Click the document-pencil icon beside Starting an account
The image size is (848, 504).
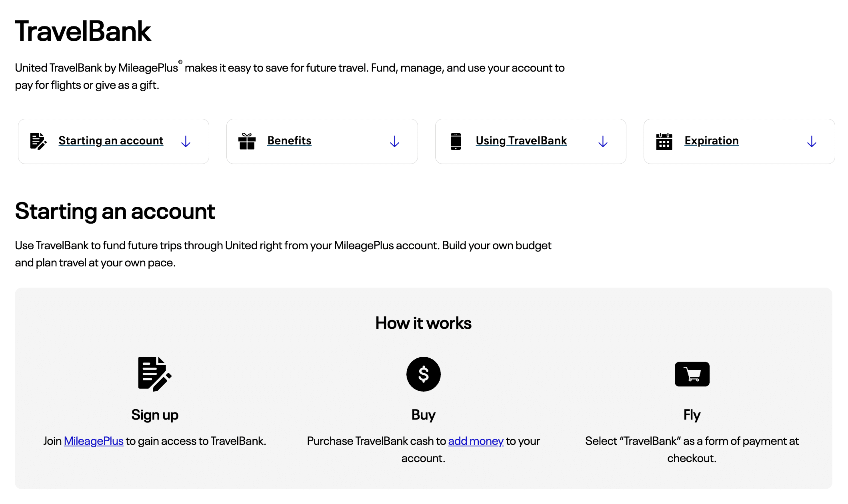pyautogui.click(x=38, y=141)
